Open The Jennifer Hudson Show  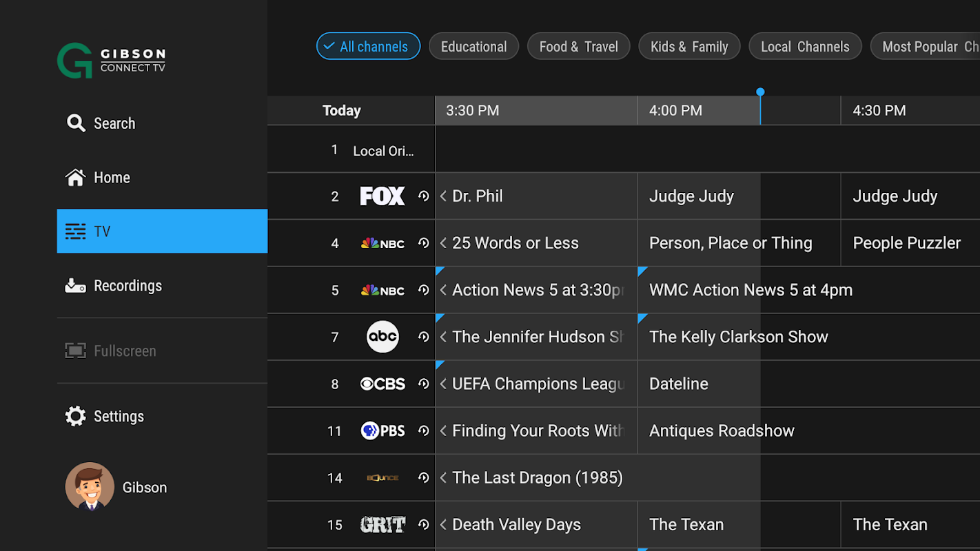point(536,337)
